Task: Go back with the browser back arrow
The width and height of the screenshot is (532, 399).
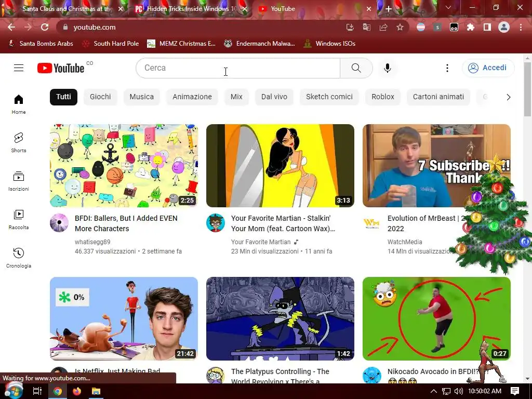Action: pyautogui.click(x=11, y=27)
